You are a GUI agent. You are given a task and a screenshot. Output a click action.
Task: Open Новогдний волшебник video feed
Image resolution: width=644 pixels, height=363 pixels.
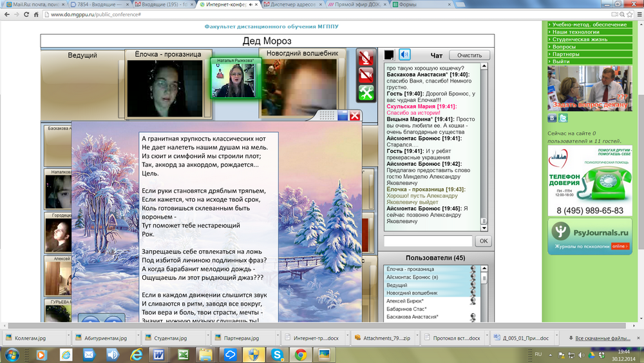[299, 87]
